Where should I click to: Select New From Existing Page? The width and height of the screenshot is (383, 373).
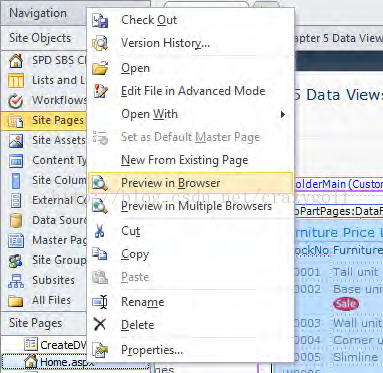tap(191, 160)
